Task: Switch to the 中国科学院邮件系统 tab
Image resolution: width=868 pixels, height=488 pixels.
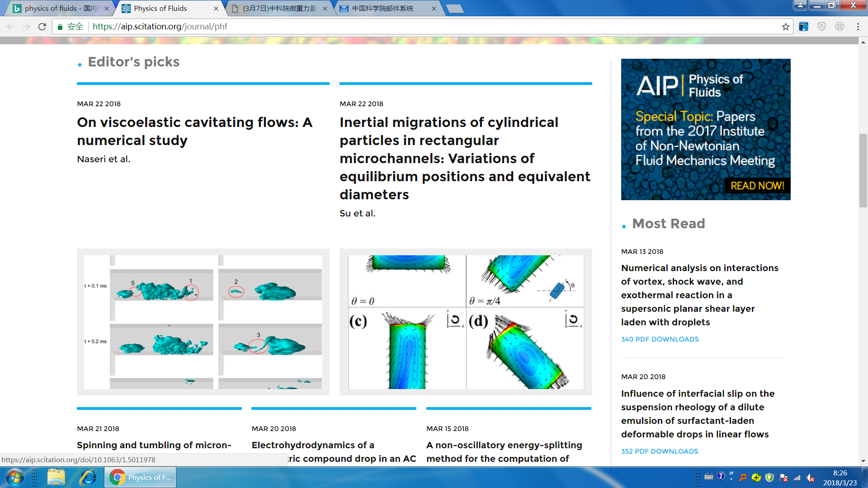Action: tap(382, 9)
